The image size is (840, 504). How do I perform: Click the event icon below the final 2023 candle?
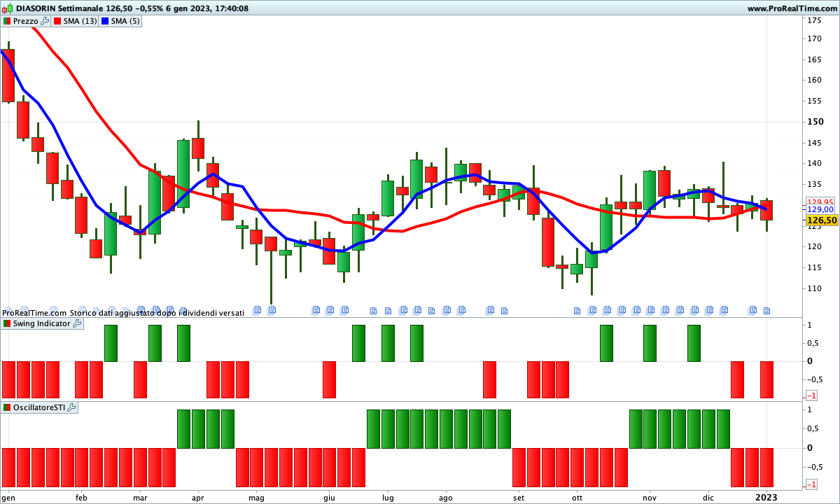[767, 310]
